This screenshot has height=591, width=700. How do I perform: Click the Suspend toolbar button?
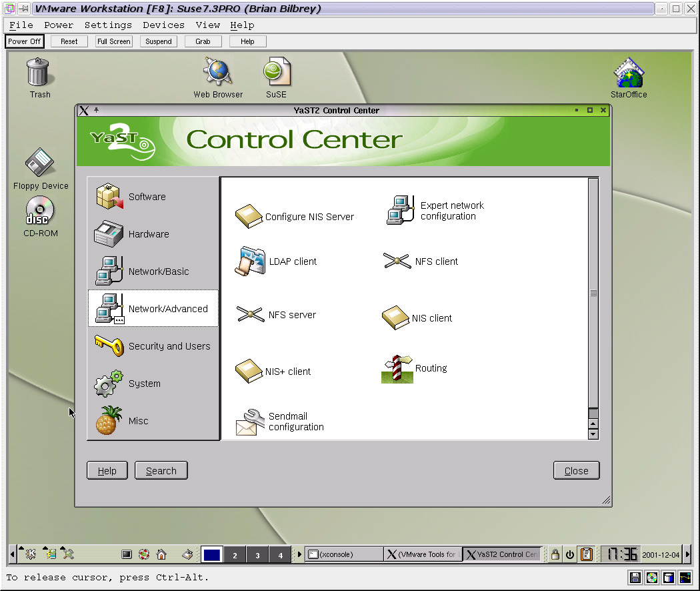159,41
